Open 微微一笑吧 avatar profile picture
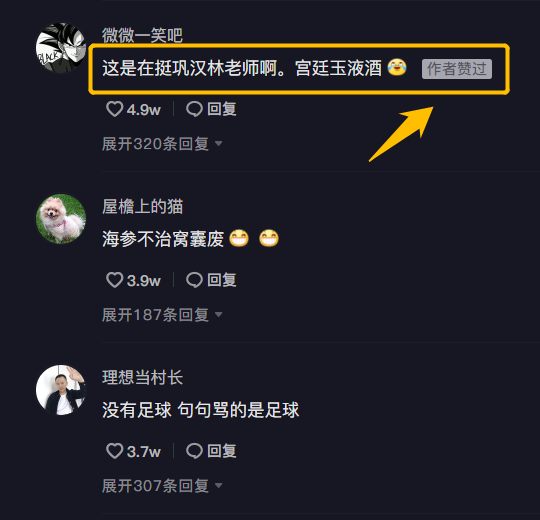The height and width of the screenshot is (520, 540). (x=61, y=48)
